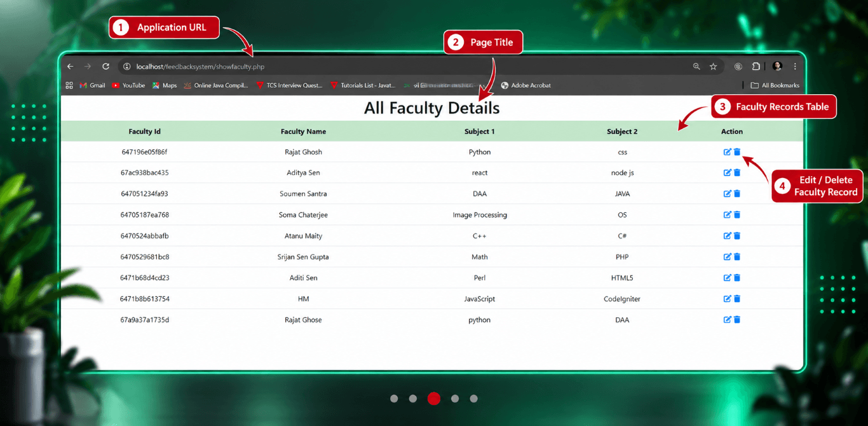Delete the Rajat Ghosh faculty record

(737, 152)
